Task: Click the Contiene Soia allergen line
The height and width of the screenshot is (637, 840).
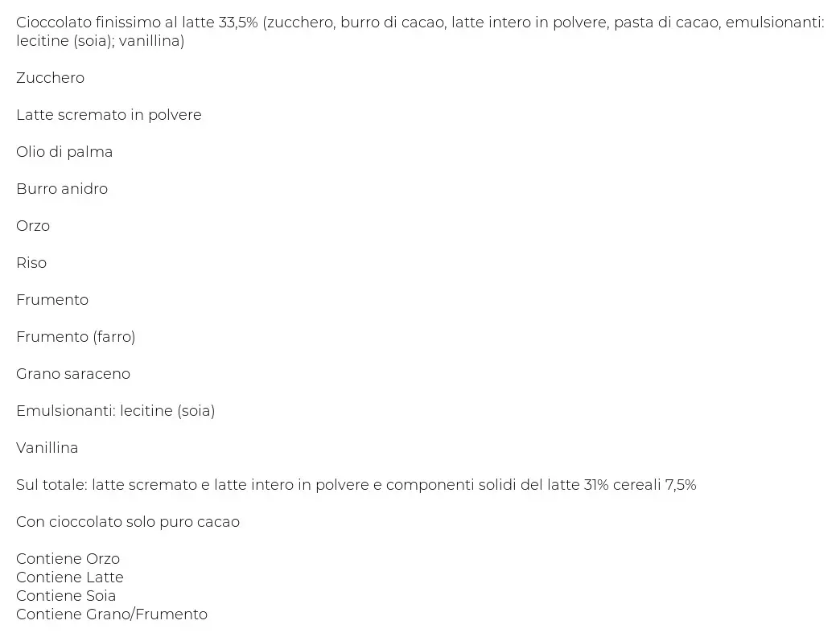Action: click(66, 595)
